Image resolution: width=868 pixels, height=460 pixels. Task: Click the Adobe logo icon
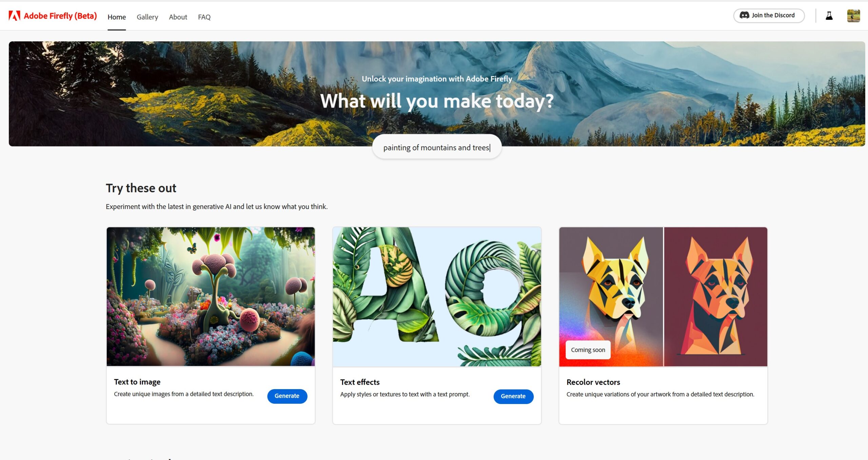pyautogui.click(x=15, y=16)
